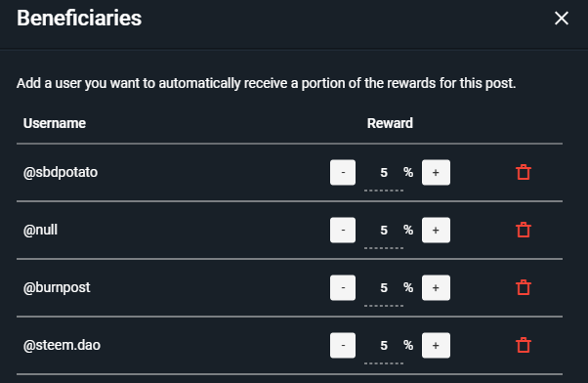Viewport: 588px width, 383px height.
Task: Edit the @steem.dao reward value field
Action: pyautogui.click(x=384, y=346)
